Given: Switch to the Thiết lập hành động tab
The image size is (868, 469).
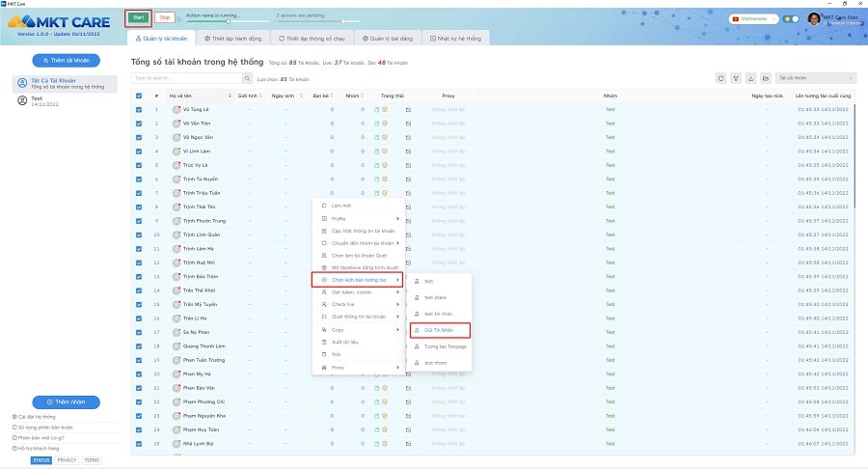Looking at the screenshot, I should click(234, 39).
